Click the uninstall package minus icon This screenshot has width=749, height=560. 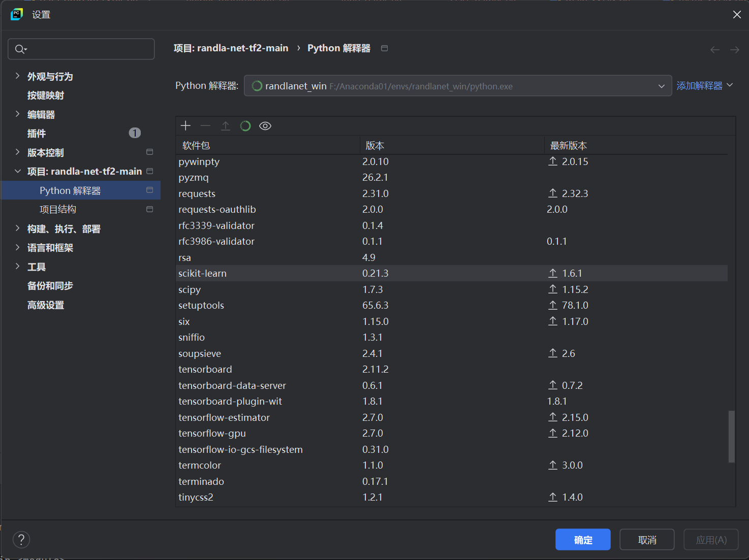[x=205, y=126]
